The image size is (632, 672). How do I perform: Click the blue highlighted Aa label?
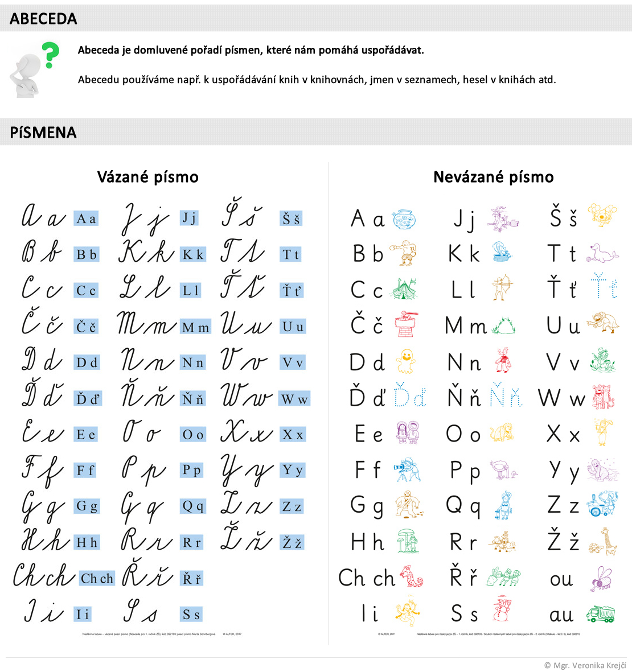click(x=86, y=218)
